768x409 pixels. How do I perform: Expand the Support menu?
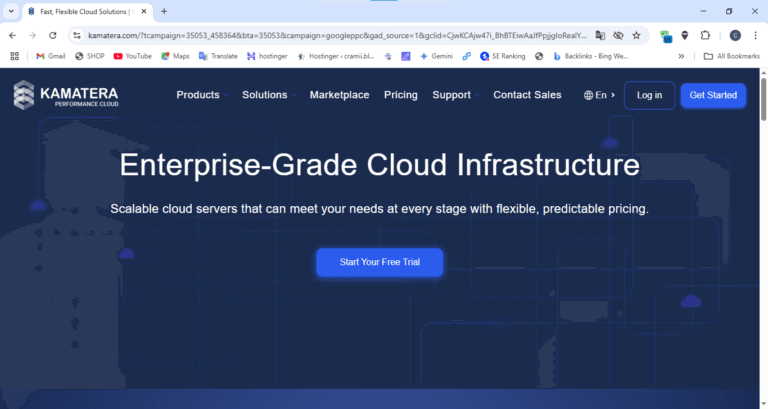(x=456, y=95)
